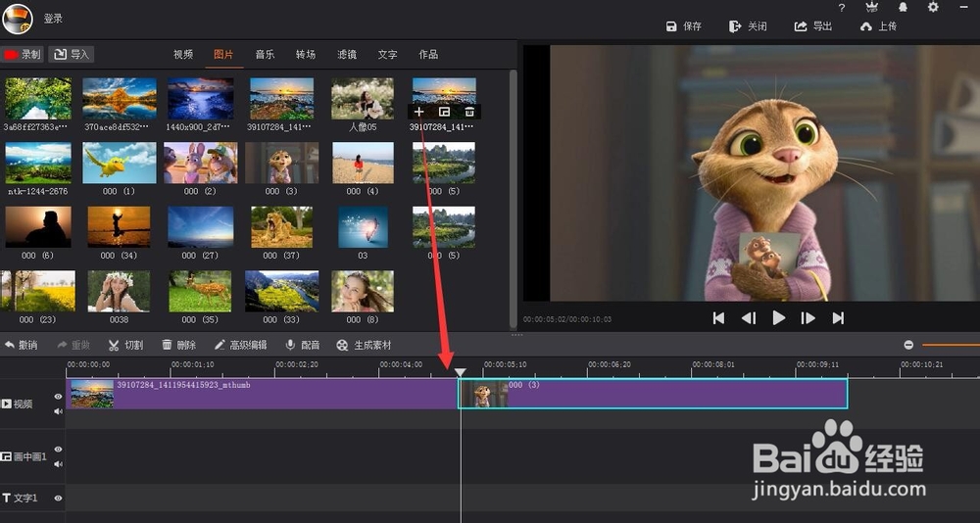Select the 370ace8df532 thumbnail
This screenshot has height=523, width=980.
pyautogui.click(x=120, y=98)
